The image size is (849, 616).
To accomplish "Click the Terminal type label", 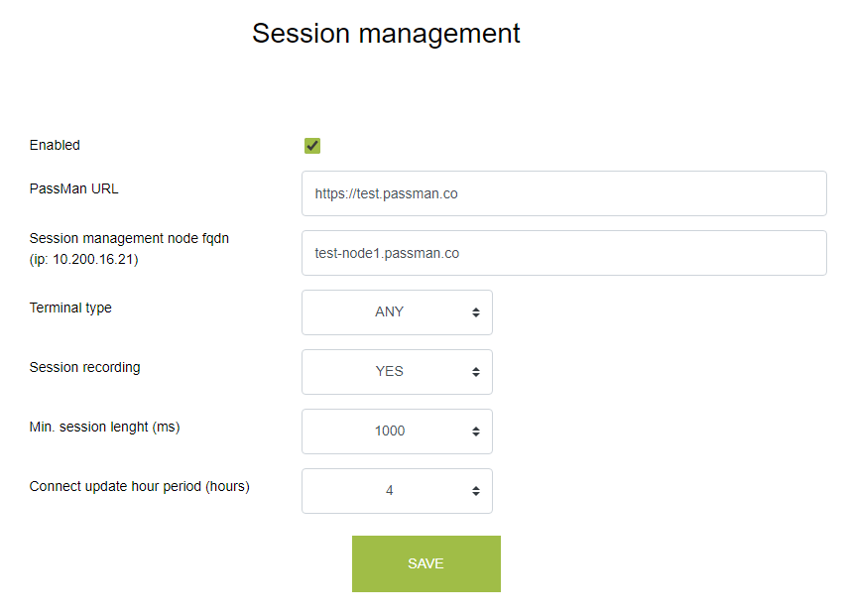I will click(x=70, y=308).
